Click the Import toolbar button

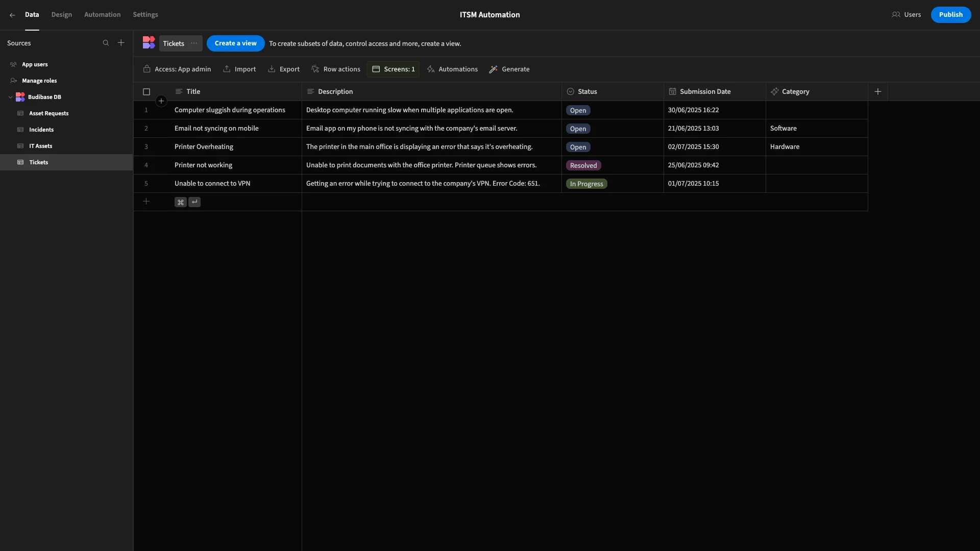pos(239,69)
